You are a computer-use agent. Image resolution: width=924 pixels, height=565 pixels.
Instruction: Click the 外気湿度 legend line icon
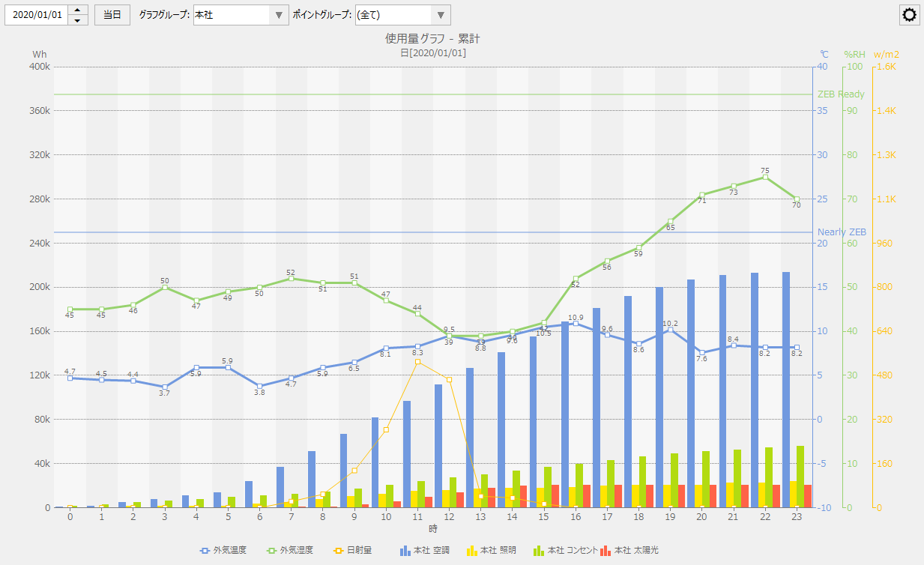(x=270, y=551)
